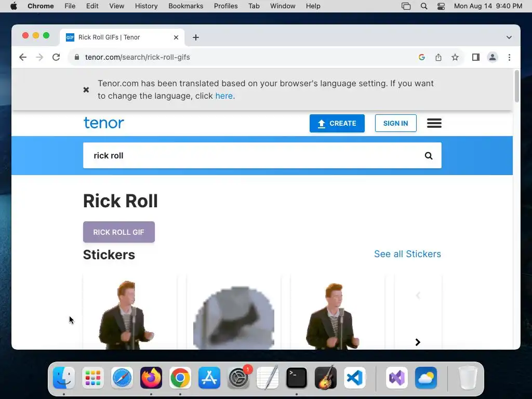Click the screen mirroring menu bar icon
532x399 pixels.
click(406, 6)
